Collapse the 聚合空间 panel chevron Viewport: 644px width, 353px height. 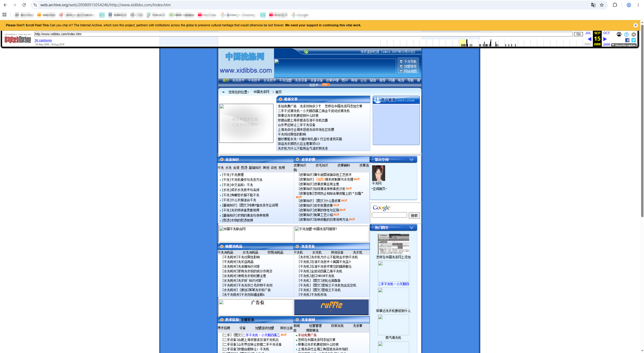[412, 160]
